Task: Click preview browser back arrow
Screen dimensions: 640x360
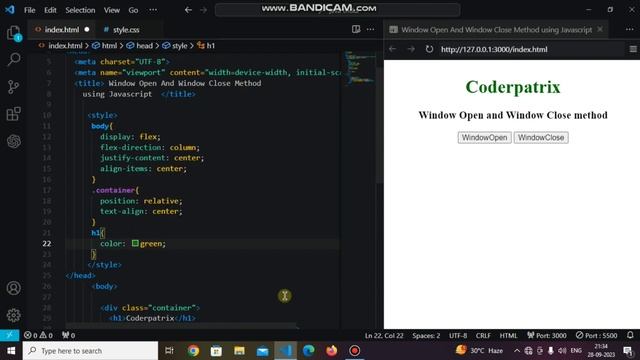Action: [x=393, y=49]
